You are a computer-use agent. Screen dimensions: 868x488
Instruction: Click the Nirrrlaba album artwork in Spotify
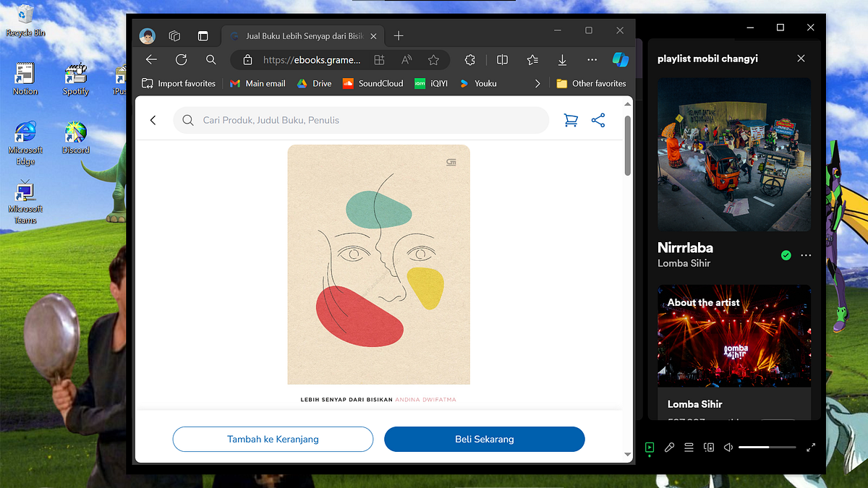pyautogui.click(x=734, y=155)
